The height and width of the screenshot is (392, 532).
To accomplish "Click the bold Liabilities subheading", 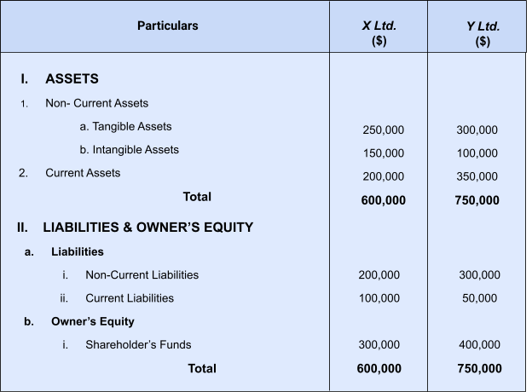I will (77, 251).
